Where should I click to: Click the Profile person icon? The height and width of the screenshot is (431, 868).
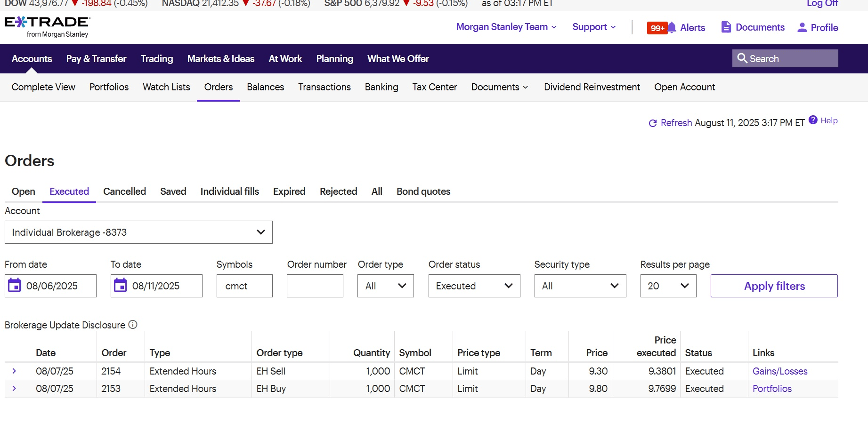(802, 27)
